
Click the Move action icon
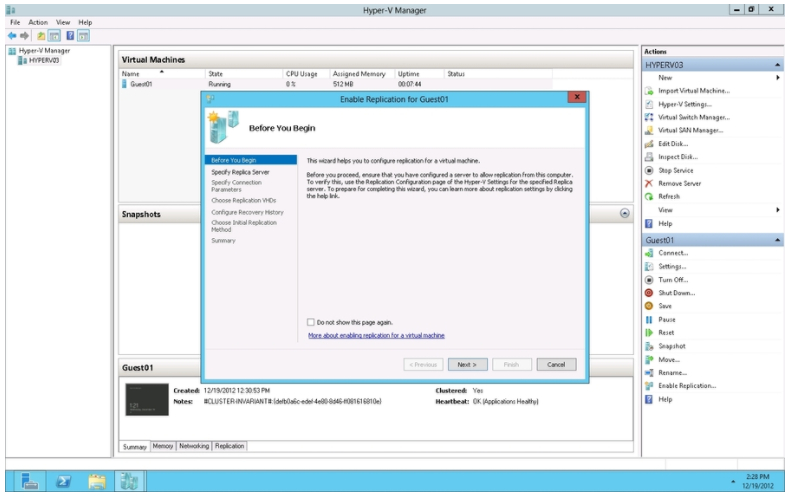649,359
